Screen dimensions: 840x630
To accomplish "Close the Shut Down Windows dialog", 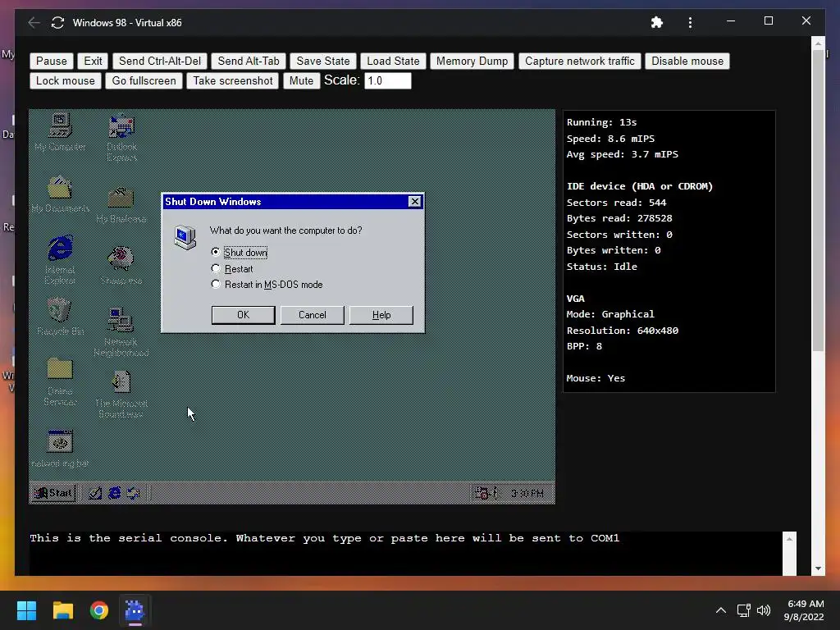I will pos(414,202).
